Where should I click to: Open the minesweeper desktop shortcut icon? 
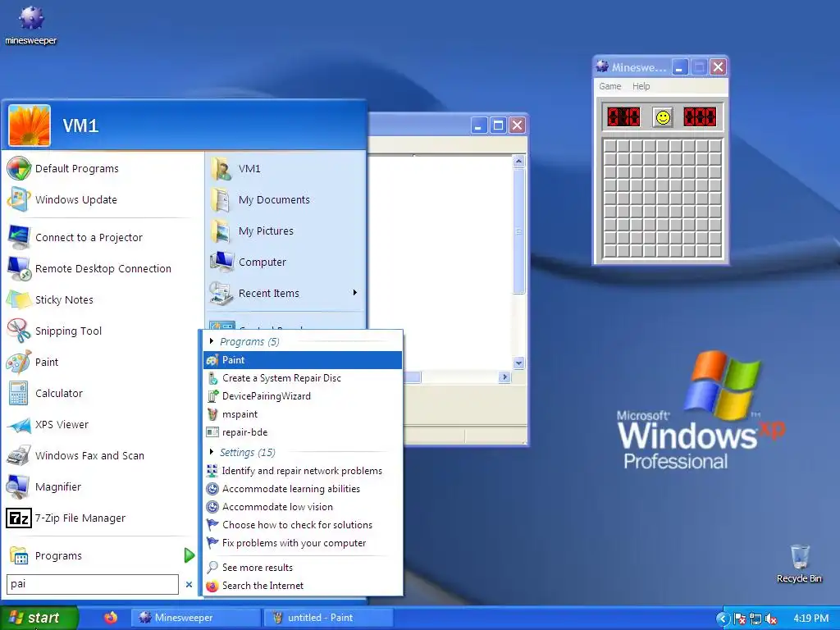coord(31,19)
